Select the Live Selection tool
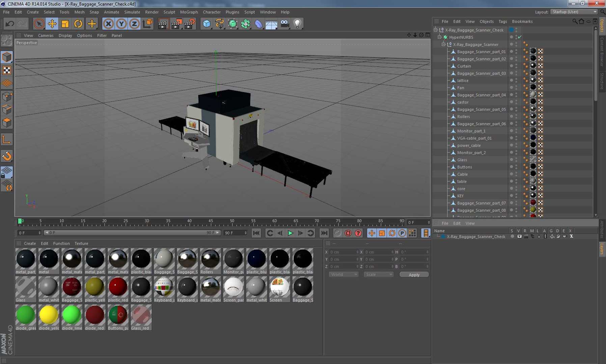Viewport: 606px width, 364px height. tap(39, 24)
